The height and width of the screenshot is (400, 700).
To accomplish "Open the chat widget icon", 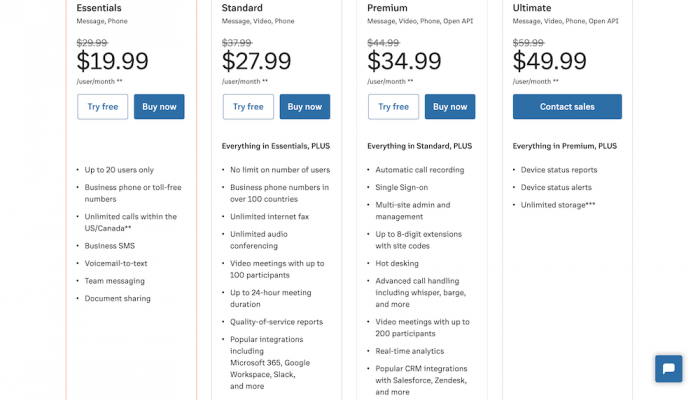I will click(x=668, y=369).
